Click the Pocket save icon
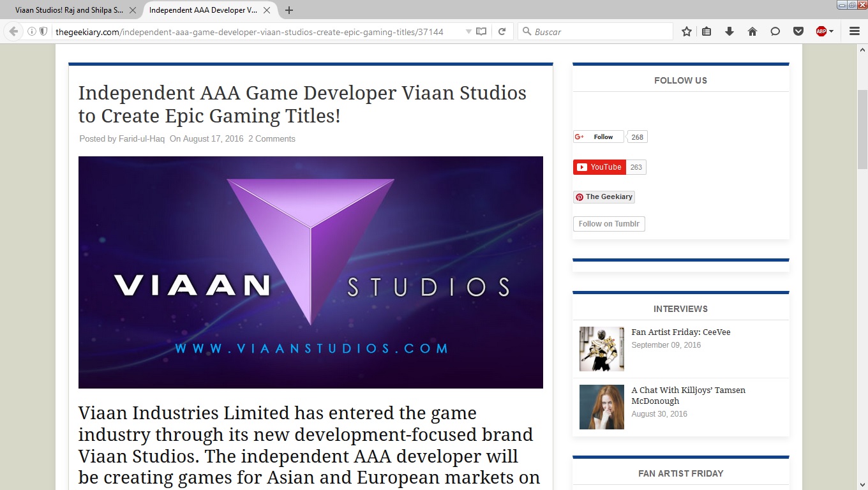Image resolution: width=868 pixels, height=490 pixels. (798, 31)
